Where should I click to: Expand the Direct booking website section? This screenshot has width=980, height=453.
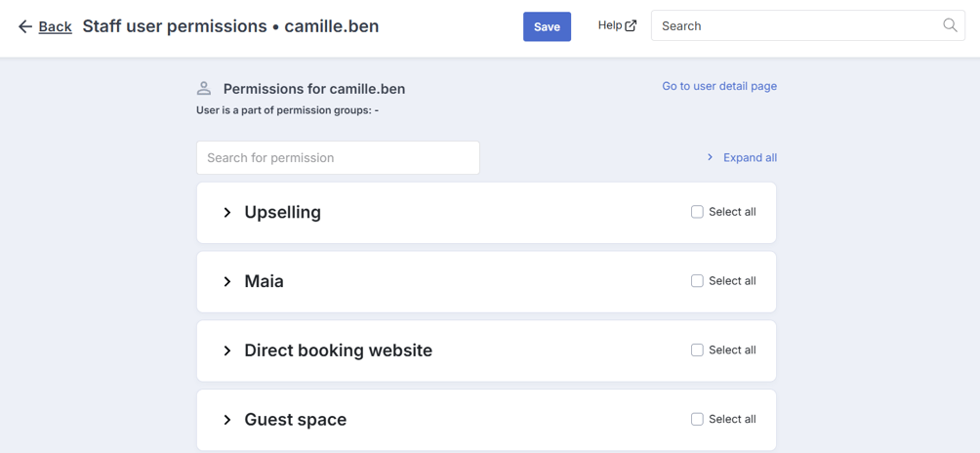(x=227, y=351)
